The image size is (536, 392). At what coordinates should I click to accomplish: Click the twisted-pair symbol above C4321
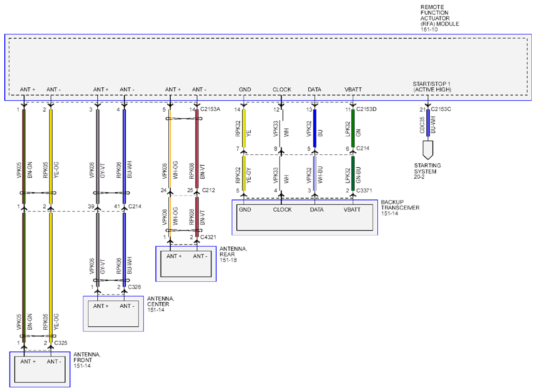(x=184, y=231)
